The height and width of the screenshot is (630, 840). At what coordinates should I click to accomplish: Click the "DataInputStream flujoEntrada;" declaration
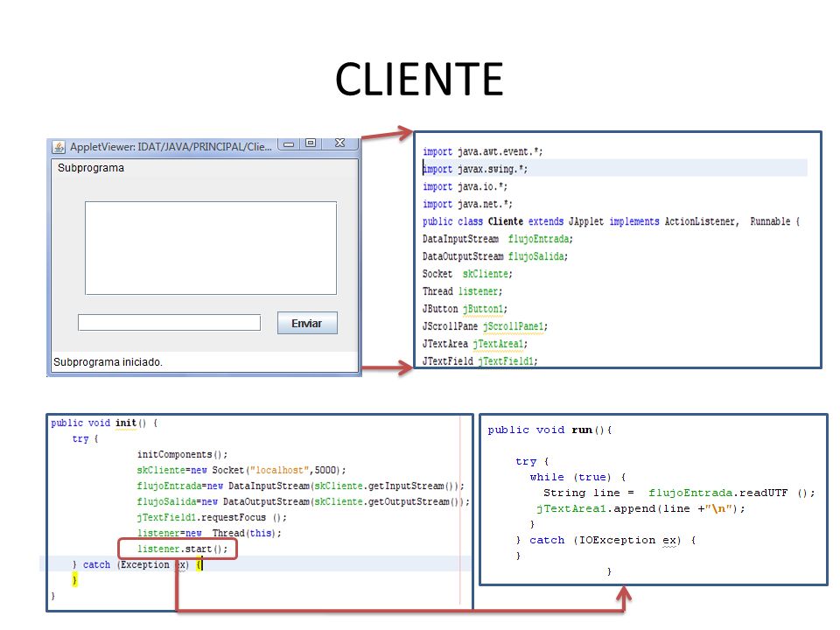point(498,239)
